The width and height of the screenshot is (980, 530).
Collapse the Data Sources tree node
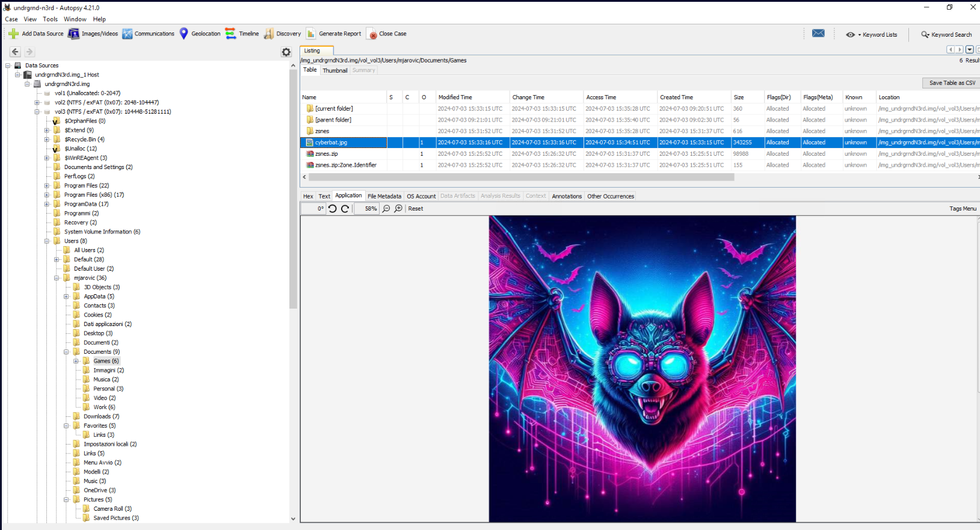coord(8,66)
